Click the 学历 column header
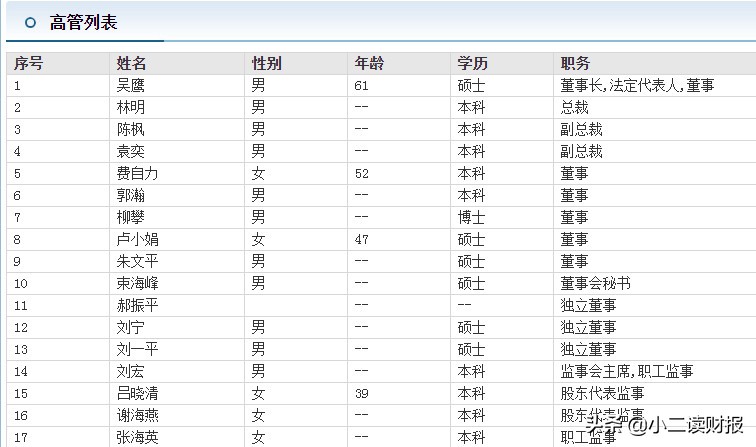The image size is (756, 447). [472, 63]
